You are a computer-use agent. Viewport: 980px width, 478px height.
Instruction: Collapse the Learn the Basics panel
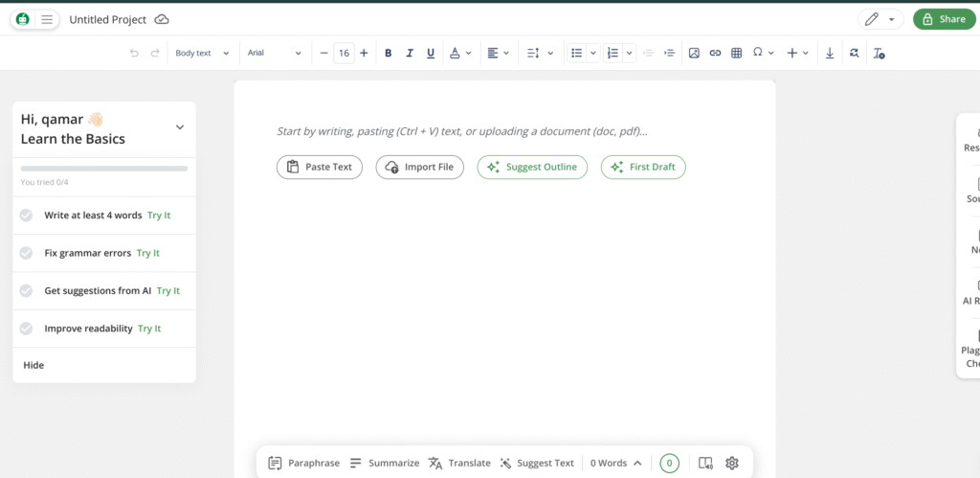[x=180, y=127]
